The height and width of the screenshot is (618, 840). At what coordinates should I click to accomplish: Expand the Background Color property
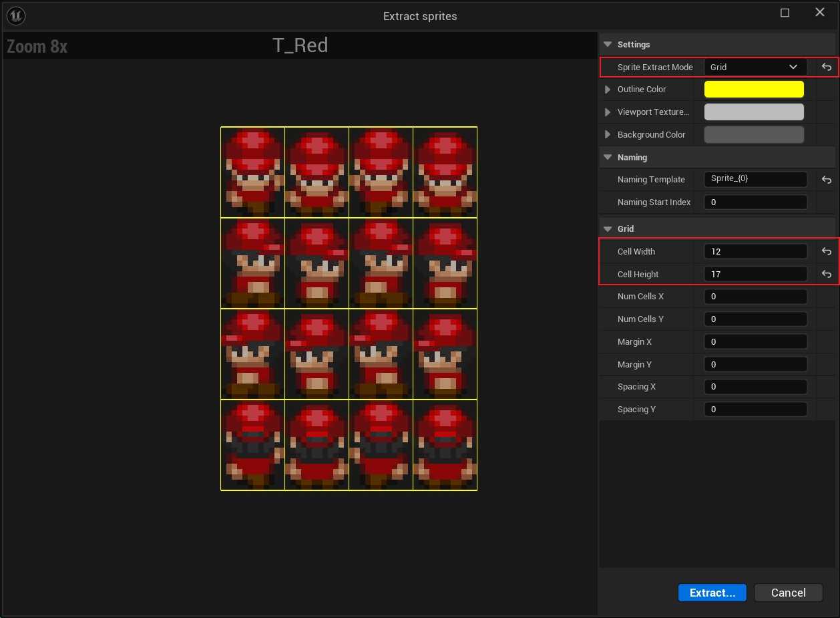(x=607, y=135)
